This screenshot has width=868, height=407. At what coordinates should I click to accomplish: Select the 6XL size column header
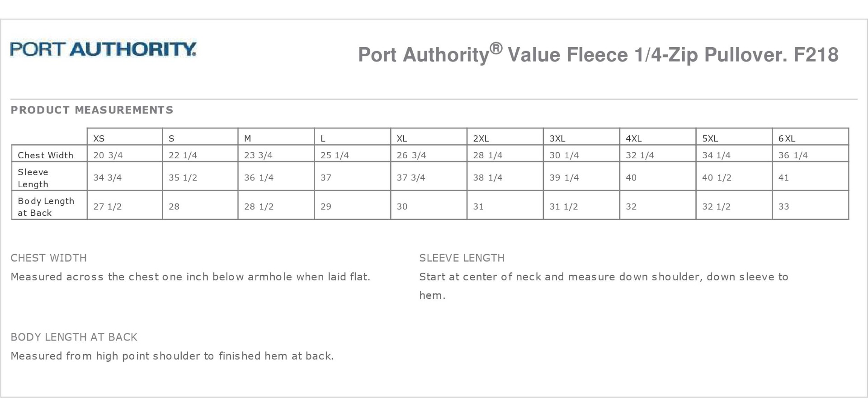pos(787,138)
